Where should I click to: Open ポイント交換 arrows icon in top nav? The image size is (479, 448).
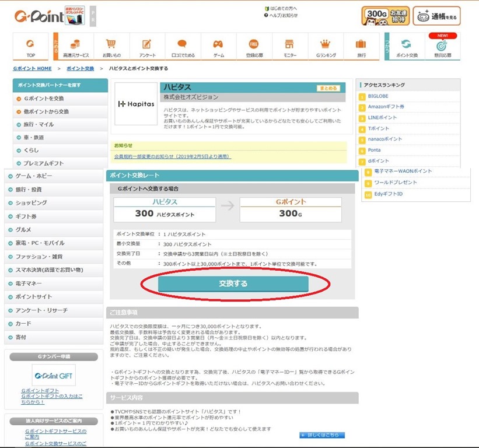[x=407, y=47]
